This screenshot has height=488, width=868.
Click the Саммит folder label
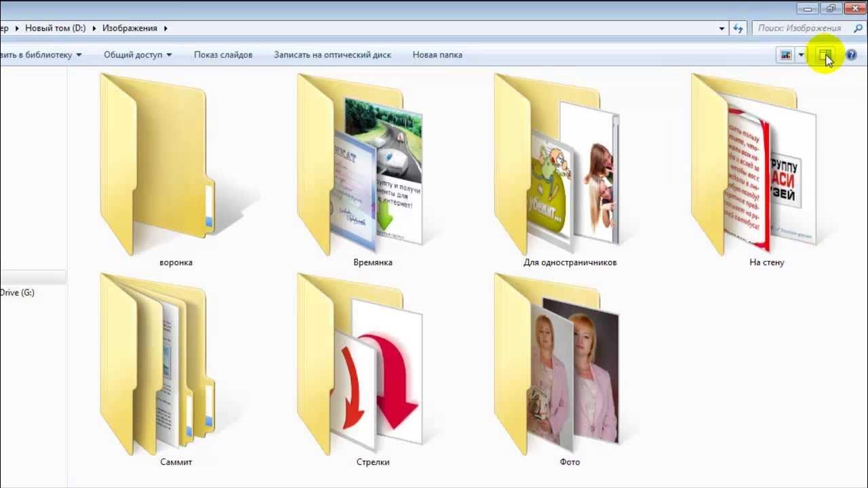[176, 462]
